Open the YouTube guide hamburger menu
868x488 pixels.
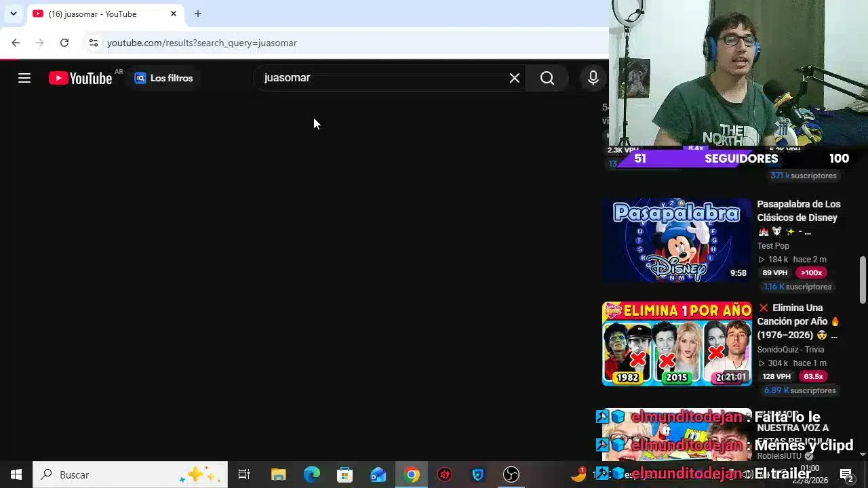point(24,78)
